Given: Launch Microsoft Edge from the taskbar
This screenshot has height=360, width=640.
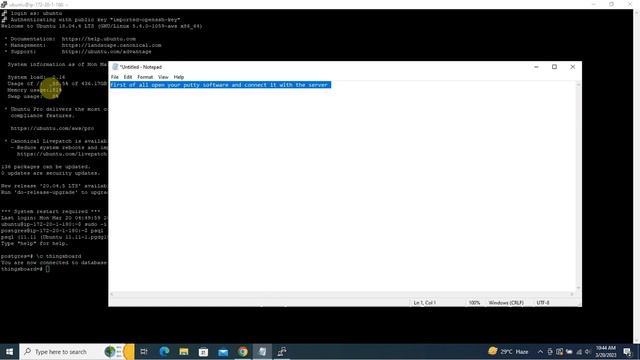Looking at the screenshot, I should [x=164, y=351].
